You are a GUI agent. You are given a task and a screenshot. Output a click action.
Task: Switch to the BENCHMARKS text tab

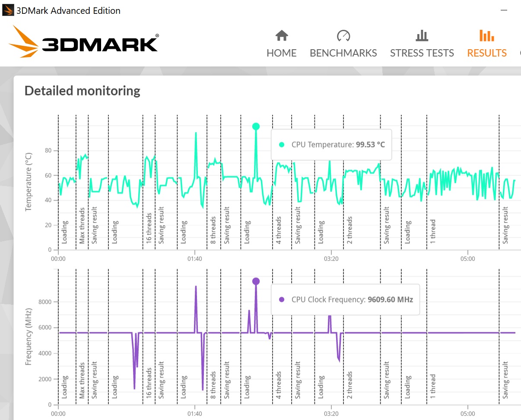tap(343, 53)
